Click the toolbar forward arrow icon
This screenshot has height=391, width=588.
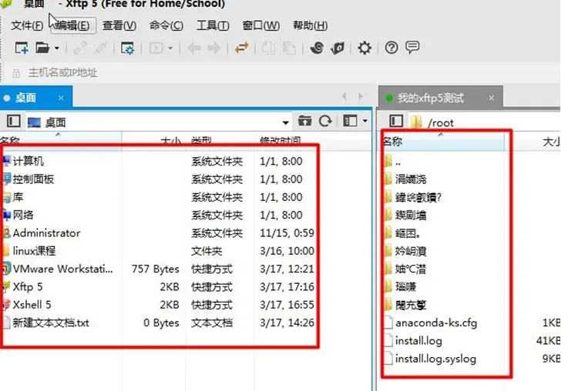214,48
